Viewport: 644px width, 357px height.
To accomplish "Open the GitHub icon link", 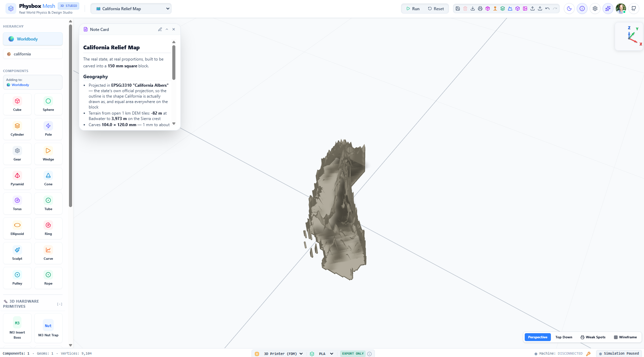I will (x=634, y=8).
